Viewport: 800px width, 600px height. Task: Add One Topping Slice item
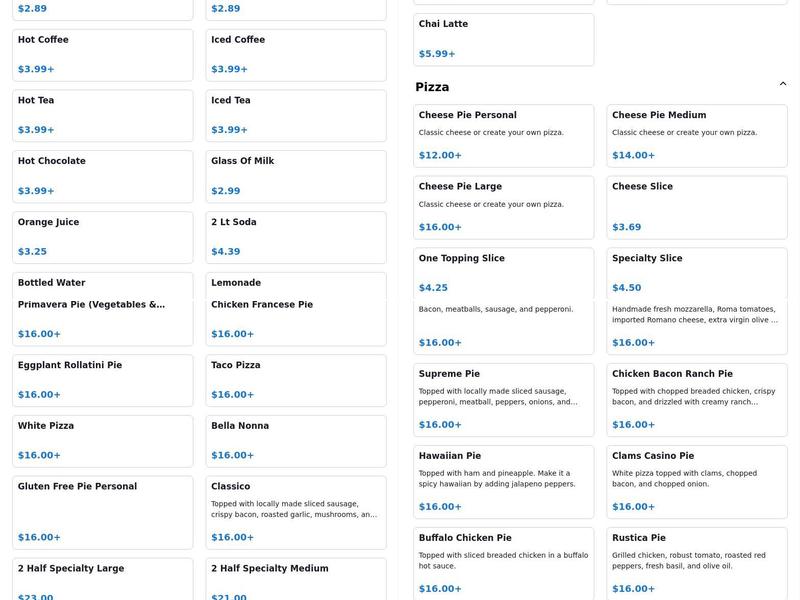[503, 272]
